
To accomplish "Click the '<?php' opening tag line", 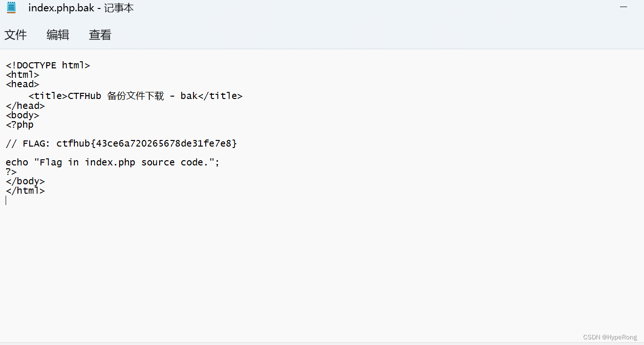I will tap(20, 125).
